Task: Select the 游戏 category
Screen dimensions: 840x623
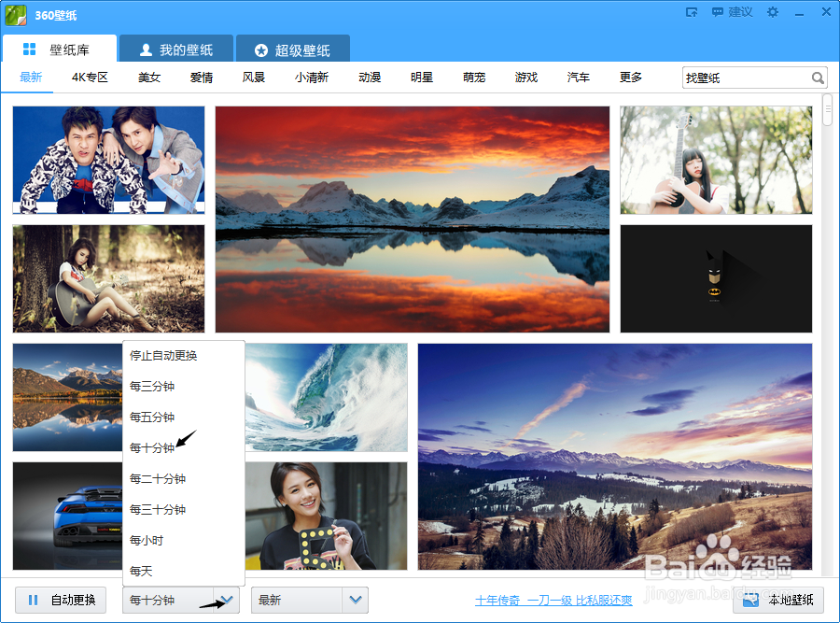Action: click(526, 78)
